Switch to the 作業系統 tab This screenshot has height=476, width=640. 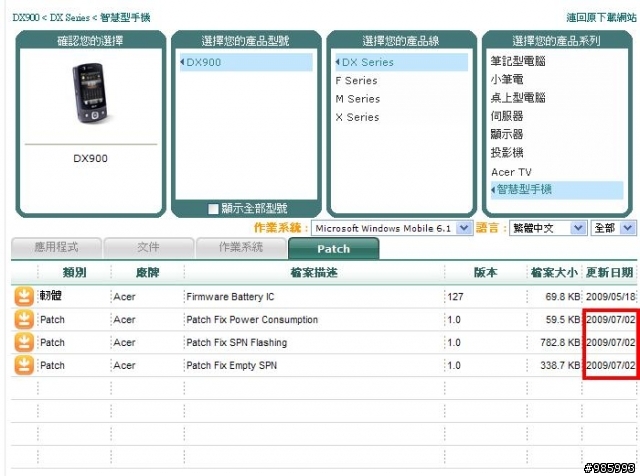click(241, 247)
